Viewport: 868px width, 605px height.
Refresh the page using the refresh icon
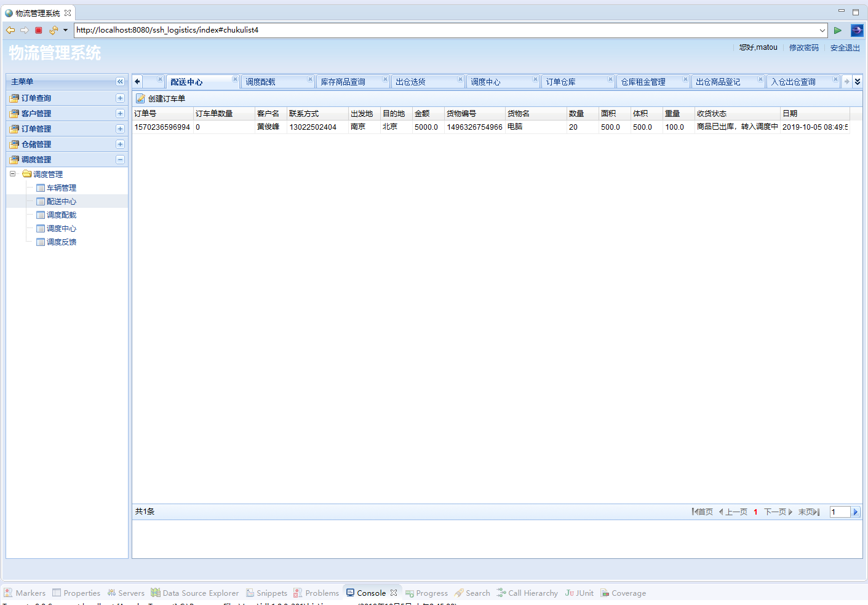click(54, 30)
